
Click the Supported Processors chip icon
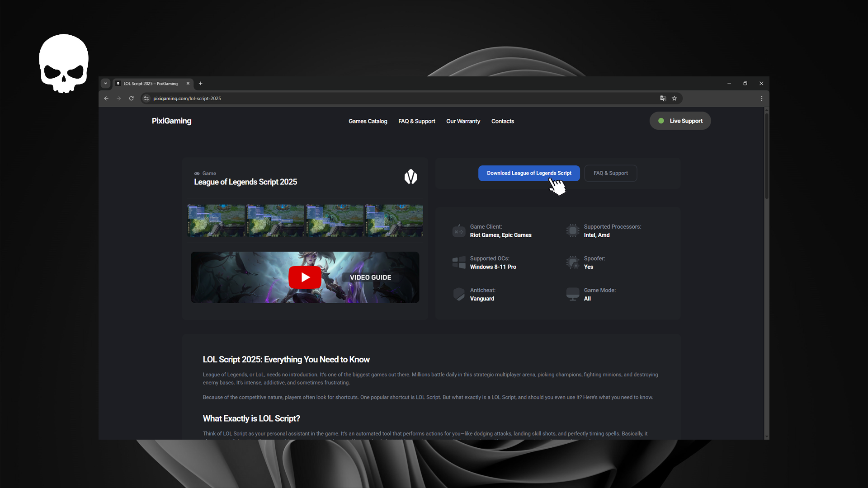[572, 231]
